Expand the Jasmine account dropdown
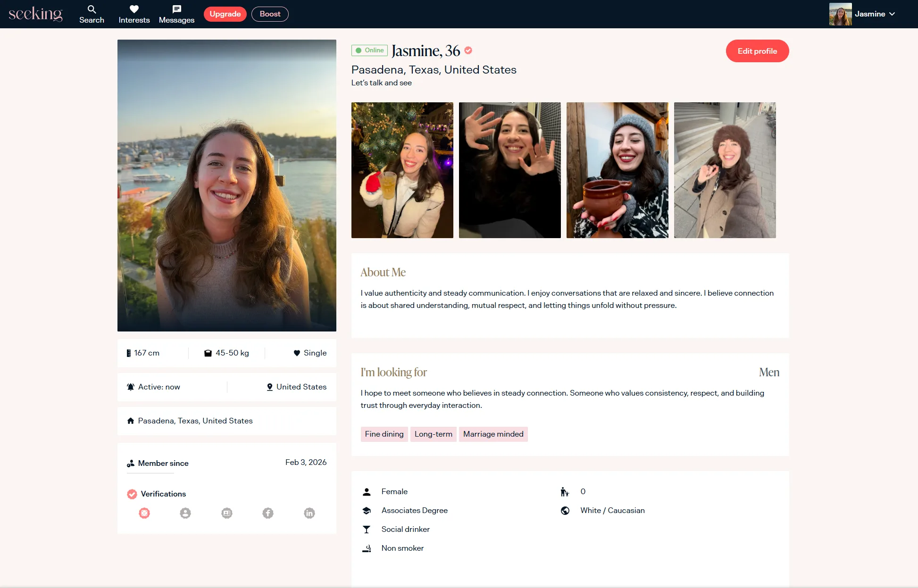This screenshot has width=918, height=588. (892, 14)
